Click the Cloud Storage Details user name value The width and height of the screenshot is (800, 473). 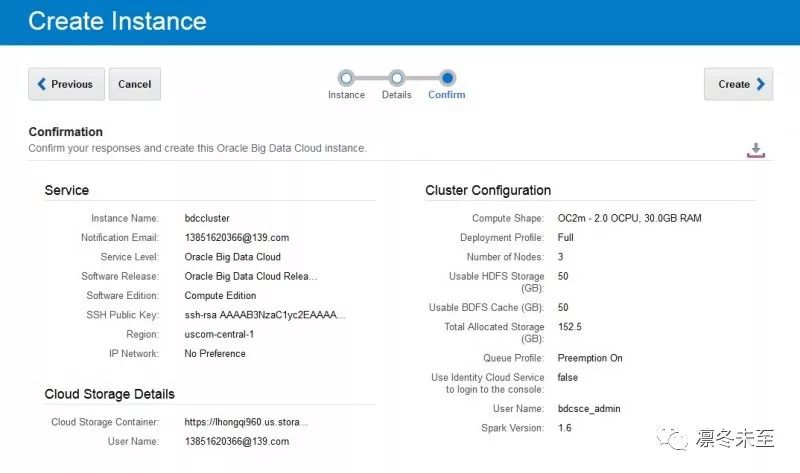pyautogui.click(x=237, y=442)
